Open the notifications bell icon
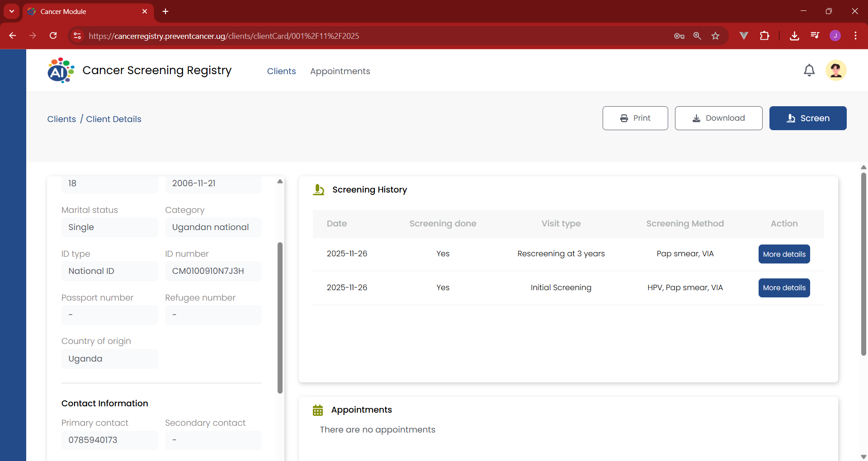868x461 pixels. (x=809, y=71)
